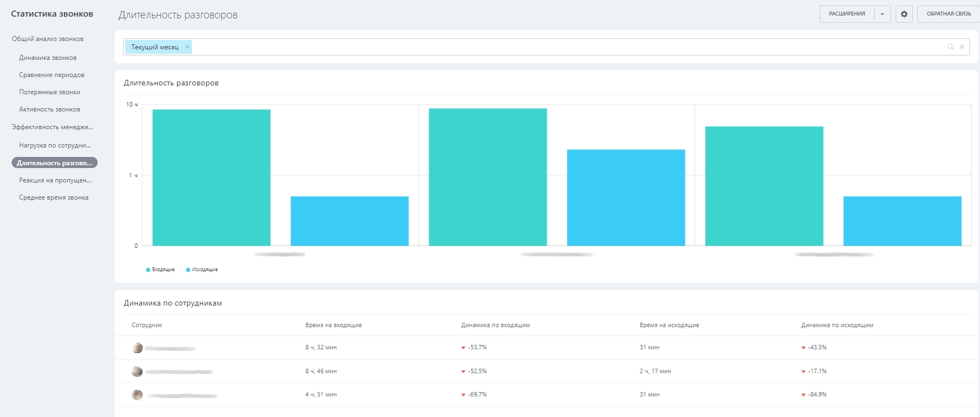Click the 'Расширения' button
This screenshot has width=980, height=417.
pyautogui.click(x=847, y=14)
